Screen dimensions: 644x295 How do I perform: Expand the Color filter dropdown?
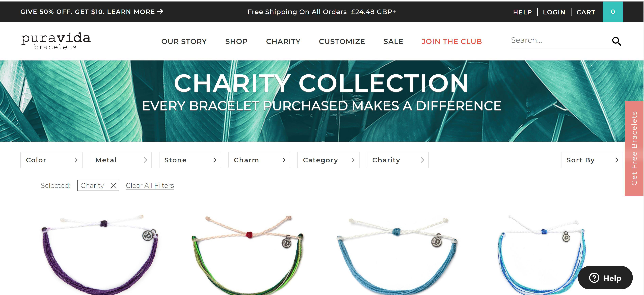point(51,160)
